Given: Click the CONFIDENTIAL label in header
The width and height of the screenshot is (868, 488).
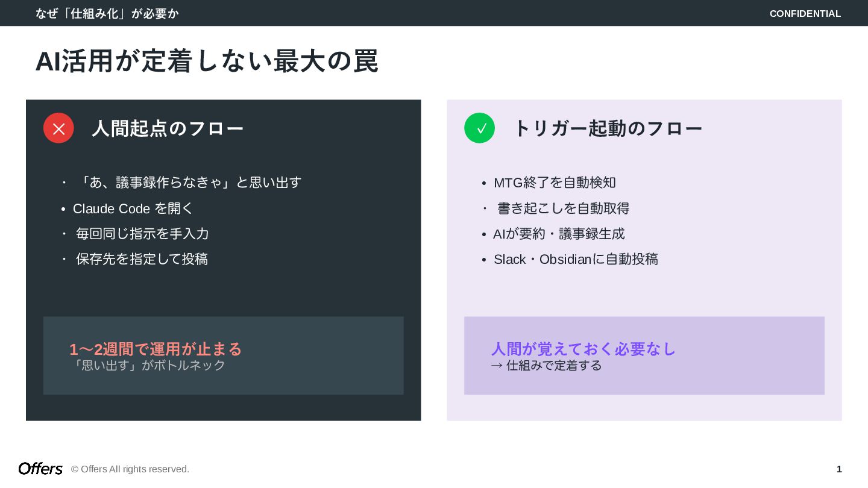Looking at the screenshot, I should click(x=805, y=13).
